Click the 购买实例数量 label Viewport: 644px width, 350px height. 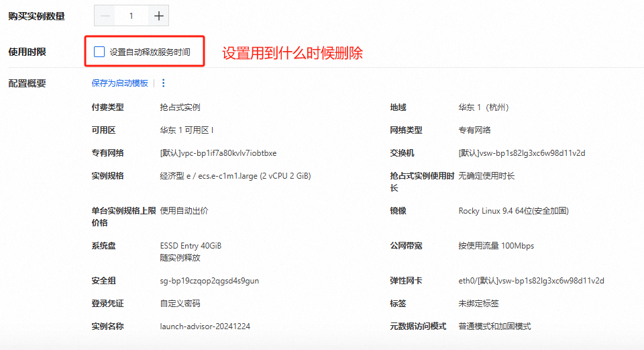pyautogui.click(x=36, y=16)
